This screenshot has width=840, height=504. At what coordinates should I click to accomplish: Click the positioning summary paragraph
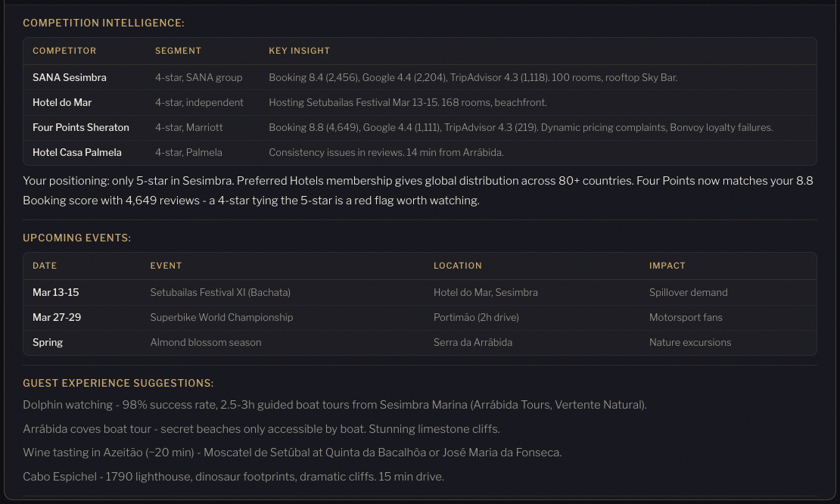pos(420,190)
